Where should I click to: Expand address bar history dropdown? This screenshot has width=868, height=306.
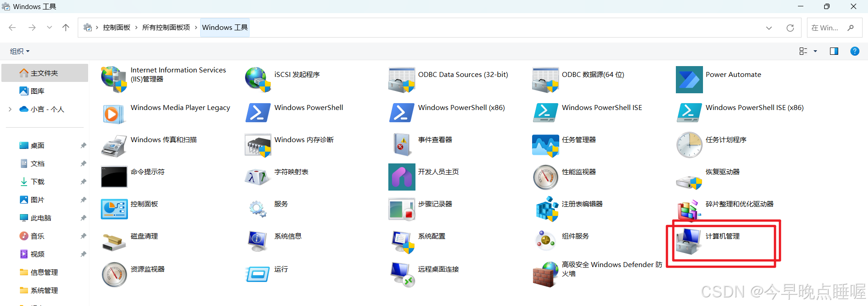(x=769, y=28)
